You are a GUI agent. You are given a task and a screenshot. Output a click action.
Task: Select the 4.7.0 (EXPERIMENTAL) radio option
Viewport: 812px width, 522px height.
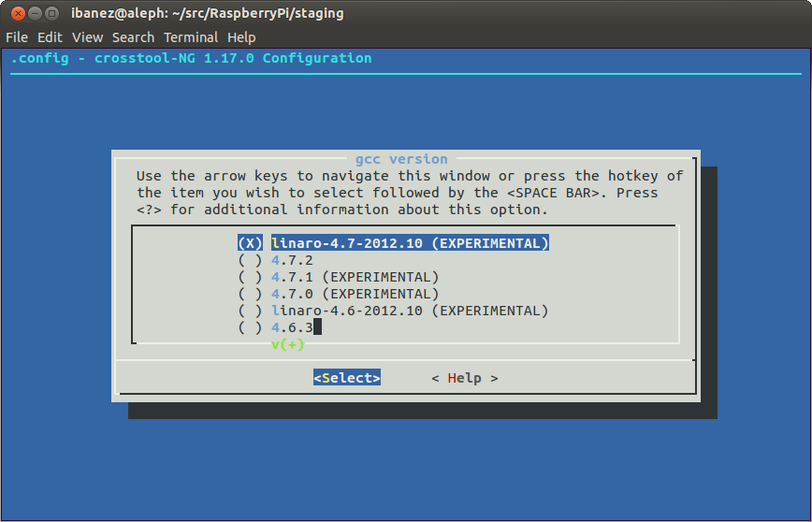[x=338, y=294]
